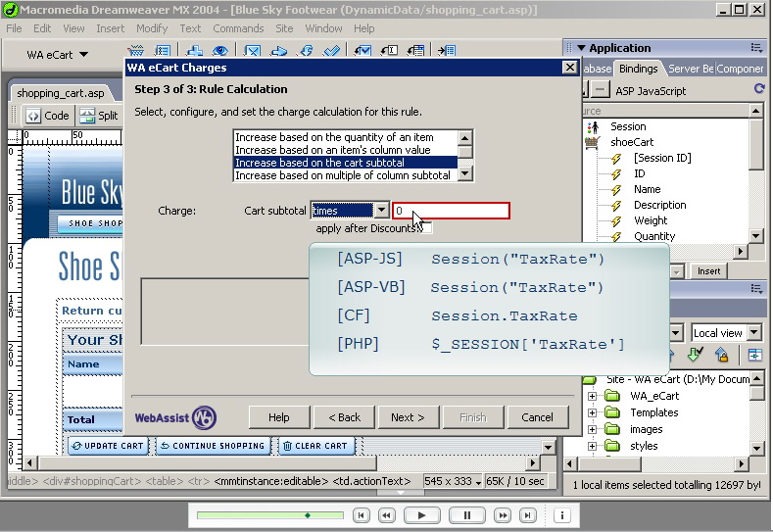This screenshot has height=532, width=773.
Task: Click the expand/collapse site panel icon
Action: click(754, 355)
